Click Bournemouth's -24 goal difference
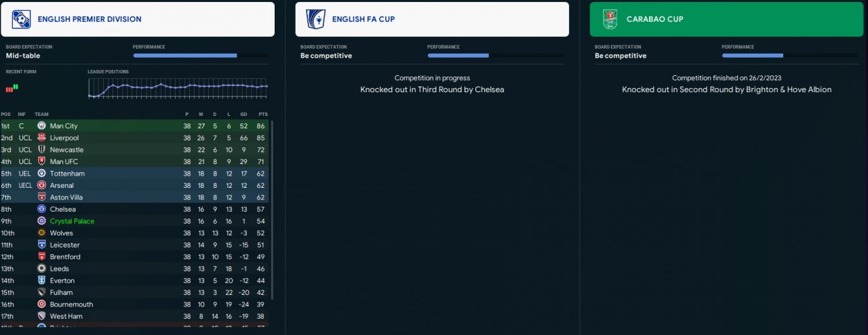 [243, 304]
